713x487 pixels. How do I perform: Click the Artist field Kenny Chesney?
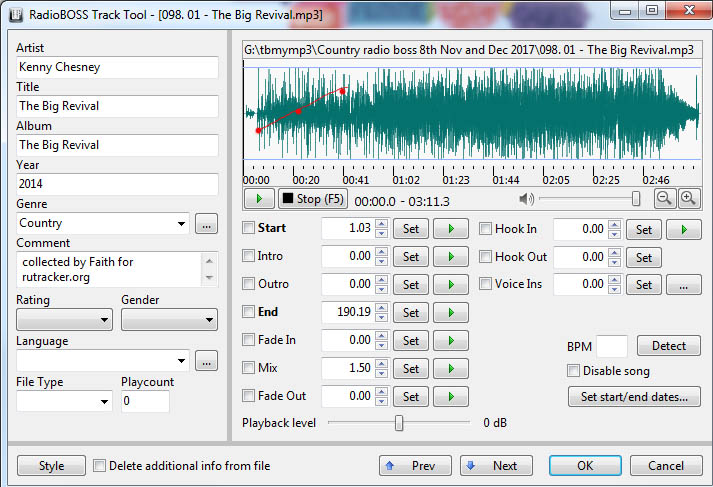pyautogui.click(x=117, y=67)
